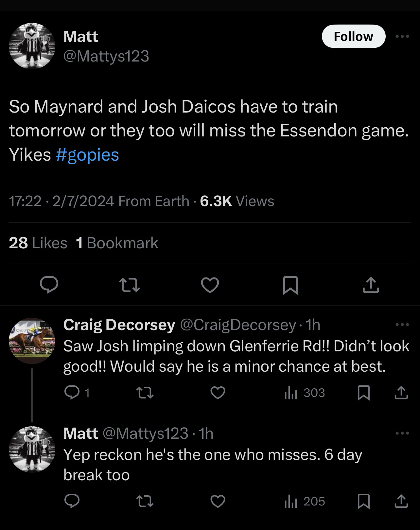Screen dimensions: 420x530
Task: Like Craig Decorsey's reply
Action: click(x=218, y=392)
